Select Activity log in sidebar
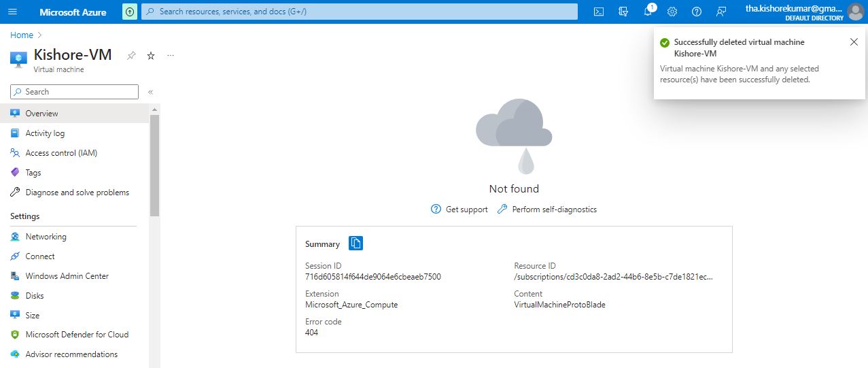Image resolution: width=868 pixels, height=368 pixels. 45,133
